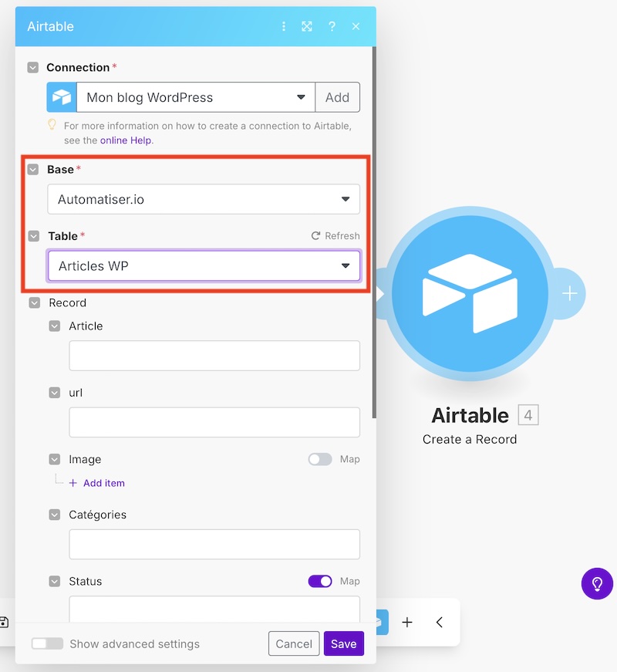The image size is (617, 672).
Task: Collapse the Record section
Action: coord(34,303)
